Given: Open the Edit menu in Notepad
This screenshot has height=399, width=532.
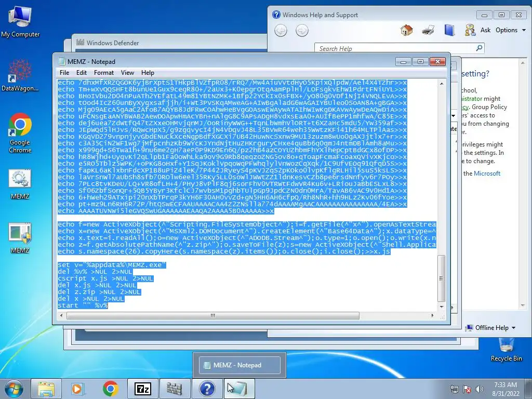Looking at the screenshot, I should pyautogui.click(x=82, y=73).
